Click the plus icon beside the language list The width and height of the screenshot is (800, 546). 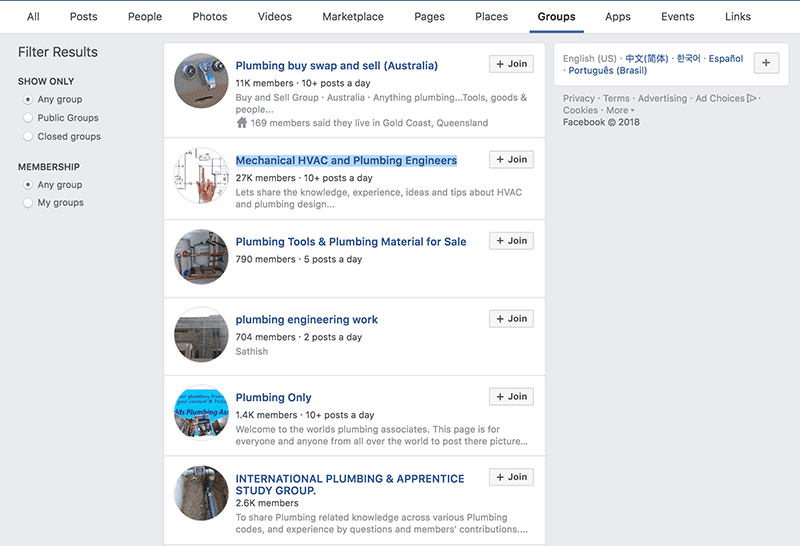[x=766, y=63]
